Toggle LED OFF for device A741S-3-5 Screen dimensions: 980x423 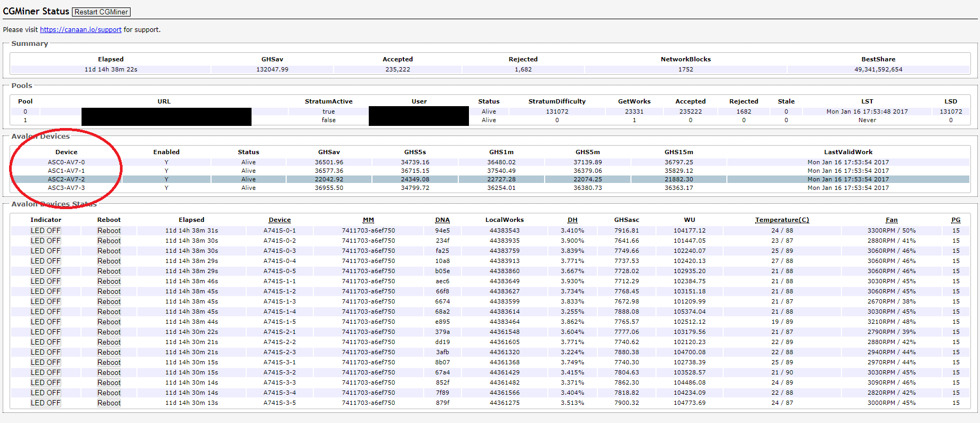[x=45, y=403]
